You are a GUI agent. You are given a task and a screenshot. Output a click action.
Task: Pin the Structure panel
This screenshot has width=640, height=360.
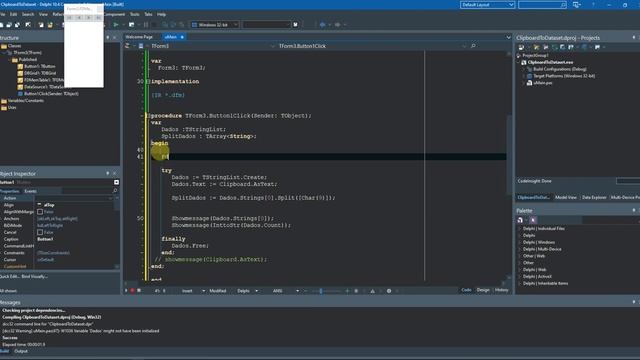[x=108, y=38]
